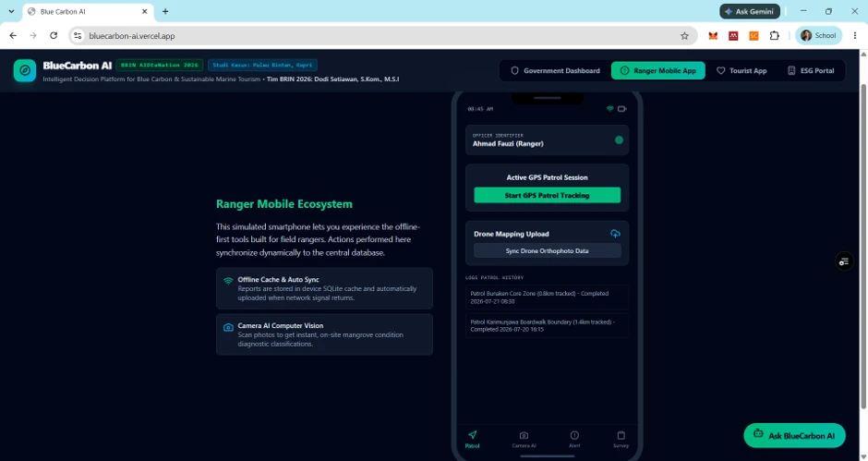Open the ESG Portal tab

(811, 70)
